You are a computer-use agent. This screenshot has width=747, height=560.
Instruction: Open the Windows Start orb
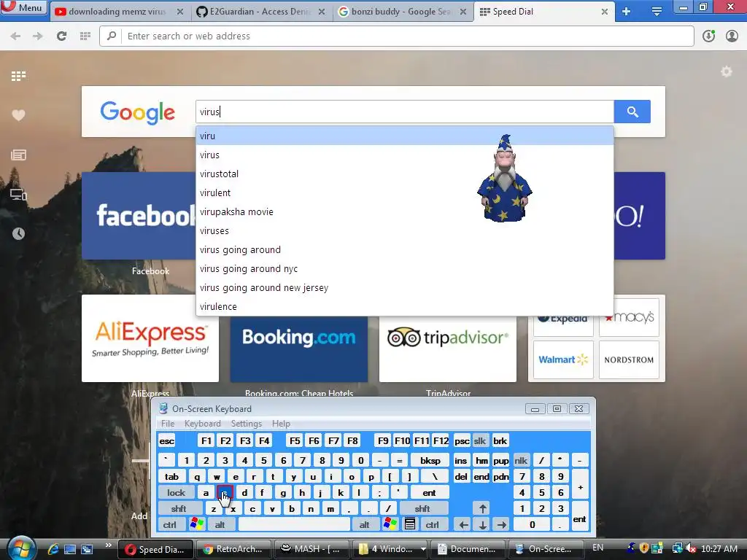20,548
